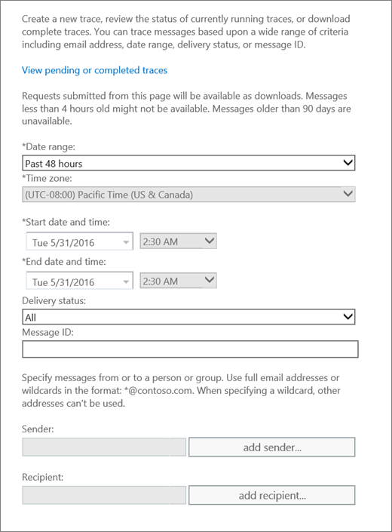Click the add recipient button

click(271, 495)
